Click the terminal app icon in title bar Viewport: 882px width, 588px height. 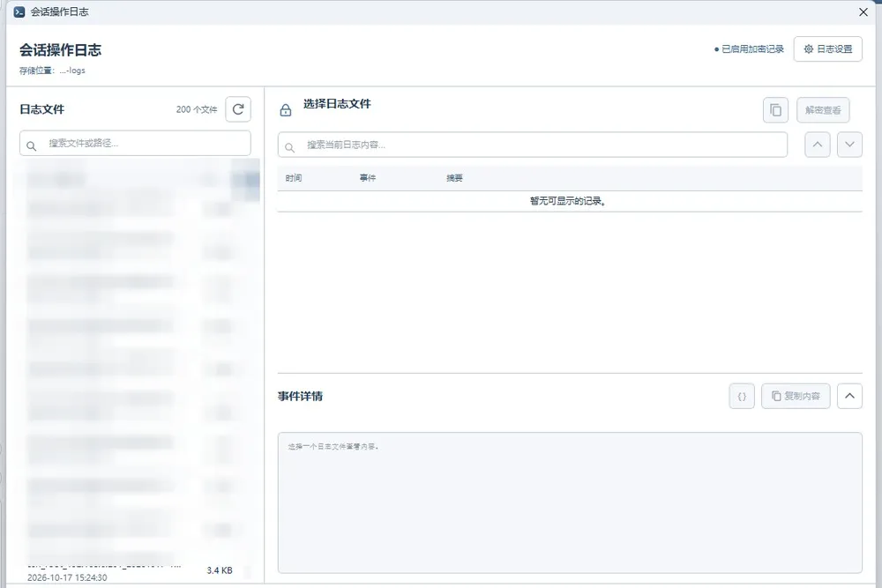pyautogui.click(x=19, y=11)
